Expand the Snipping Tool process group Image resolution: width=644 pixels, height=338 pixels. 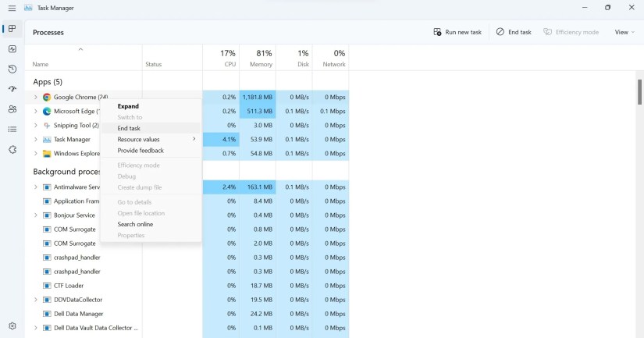pos(35,125)
